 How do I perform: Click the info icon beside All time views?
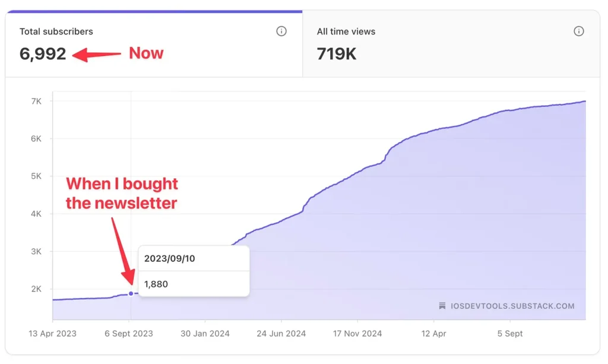point(578,31)
